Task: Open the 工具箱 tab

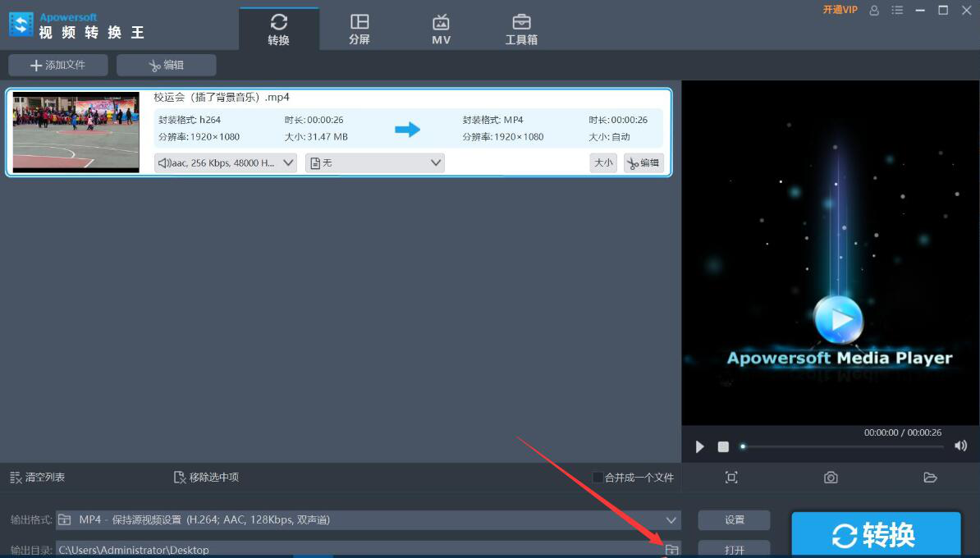Action: click(521, 30)
